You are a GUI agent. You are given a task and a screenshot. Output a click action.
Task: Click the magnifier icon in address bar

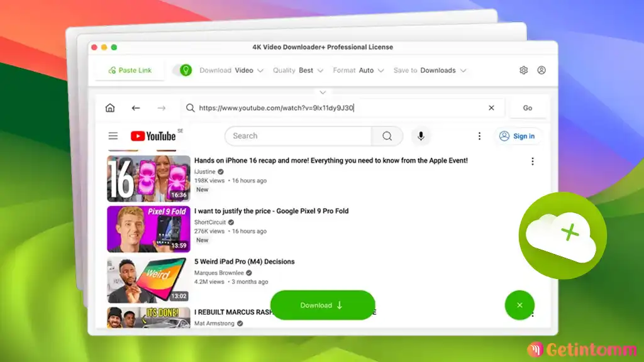pyautogui.click(x=190, y=108)
